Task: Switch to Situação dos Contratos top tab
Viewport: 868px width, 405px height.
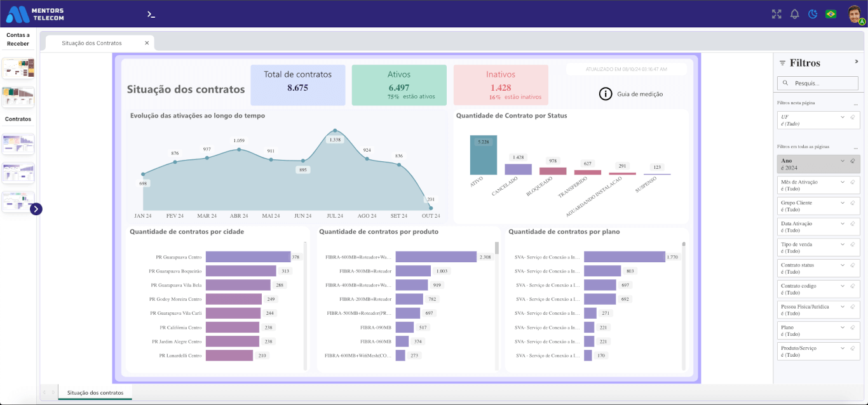Action: [x=92, y=43]
